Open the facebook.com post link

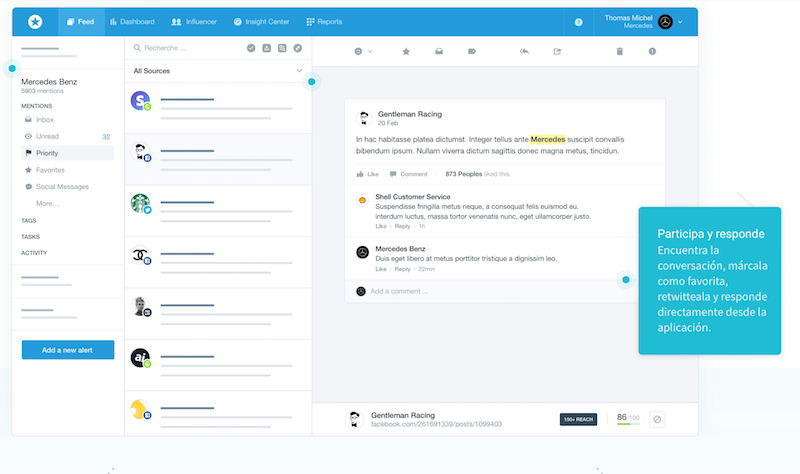coord(436,424)
